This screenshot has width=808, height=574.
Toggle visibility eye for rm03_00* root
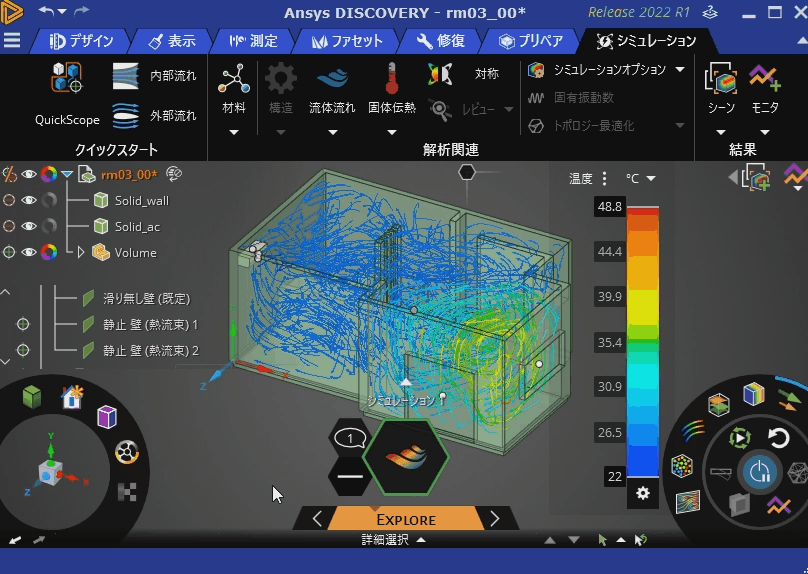click(29, 174)
